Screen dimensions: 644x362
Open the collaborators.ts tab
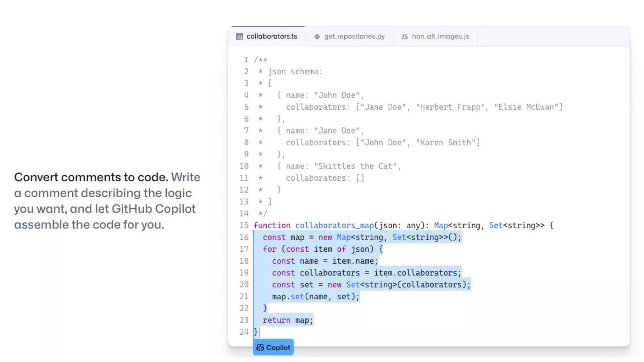(271, 36)
